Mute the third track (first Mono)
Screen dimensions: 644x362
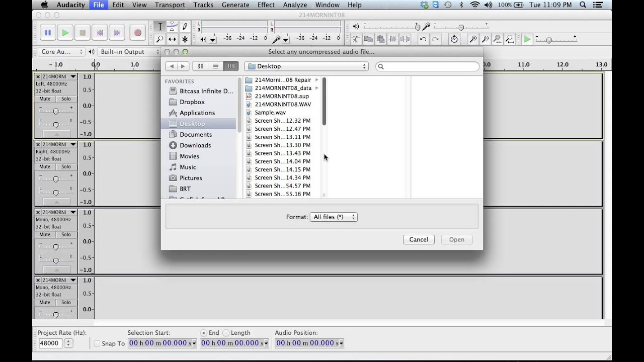(45, 234)
